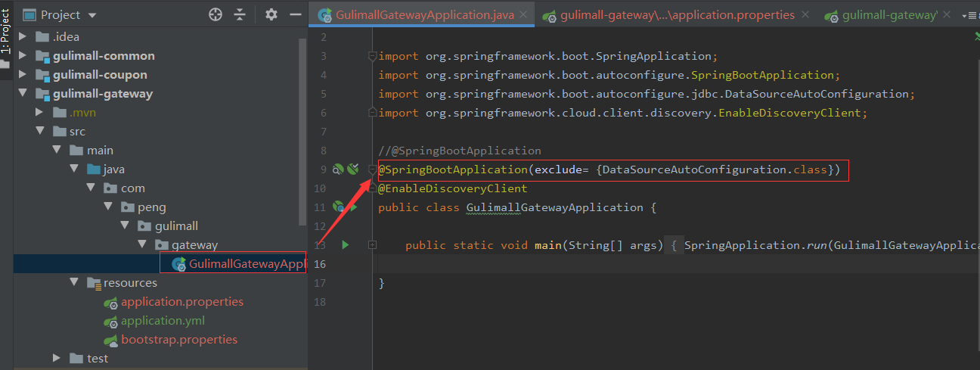This screenshot has height=370, width=980.
Task: Open Project panel settings gear
Action: [x=272, y=14]
